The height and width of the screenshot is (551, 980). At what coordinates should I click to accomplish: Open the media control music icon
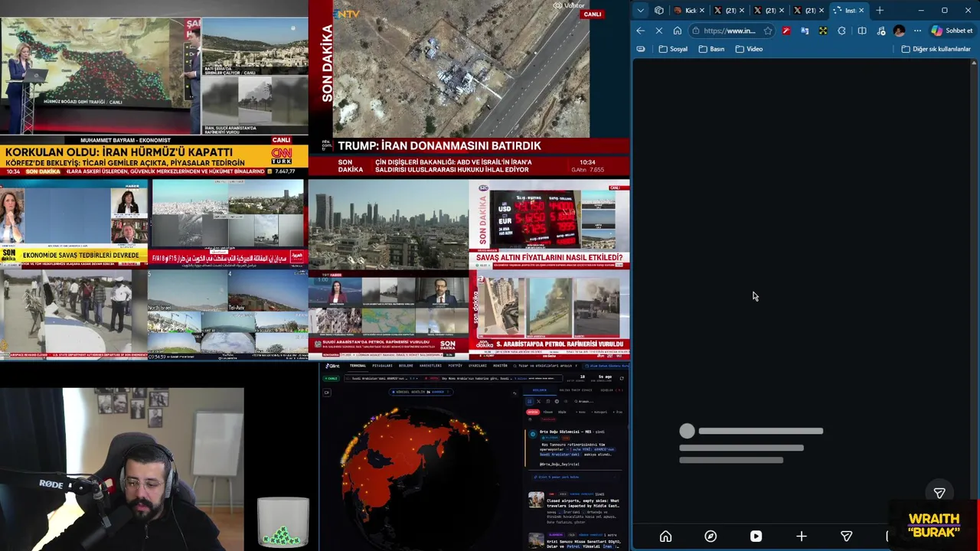click(x=881, y=31)
